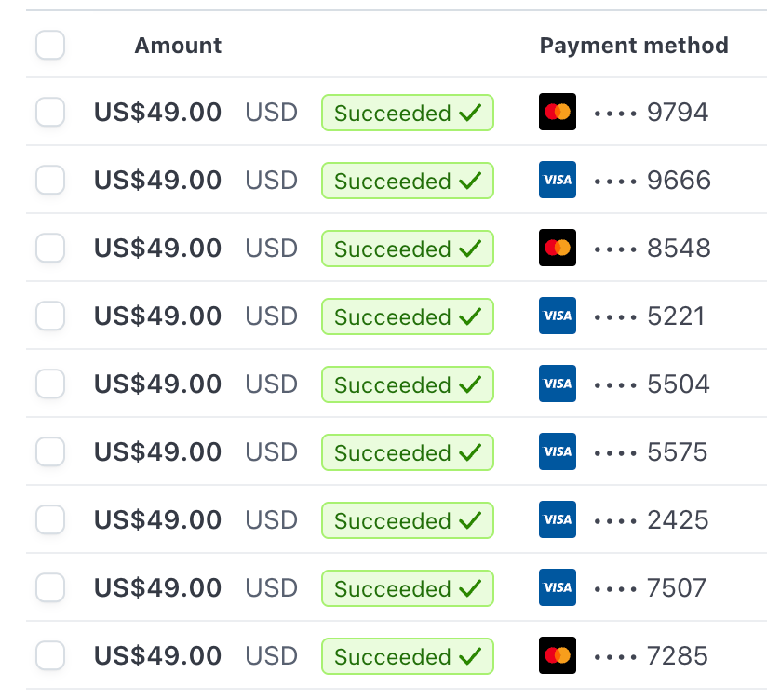The width and height of the screenshot is (767, 700).
Task: Click the Visa icon for card 5221
Action: (x=558, y=316)
